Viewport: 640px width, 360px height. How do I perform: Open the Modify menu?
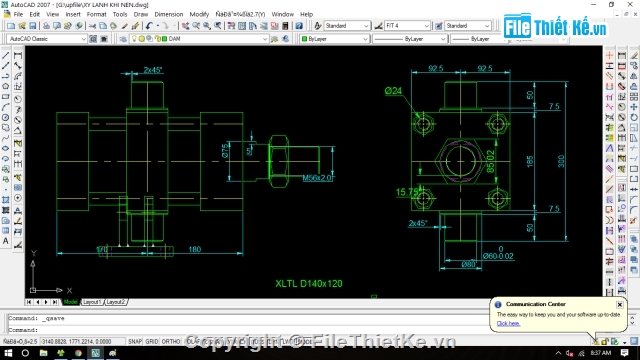[199, 14]
